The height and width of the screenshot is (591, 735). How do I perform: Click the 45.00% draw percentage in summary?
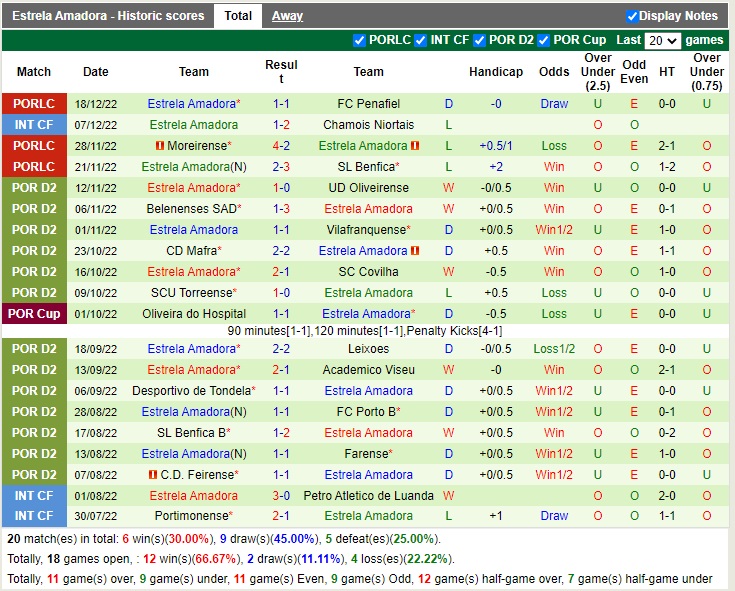294,539
